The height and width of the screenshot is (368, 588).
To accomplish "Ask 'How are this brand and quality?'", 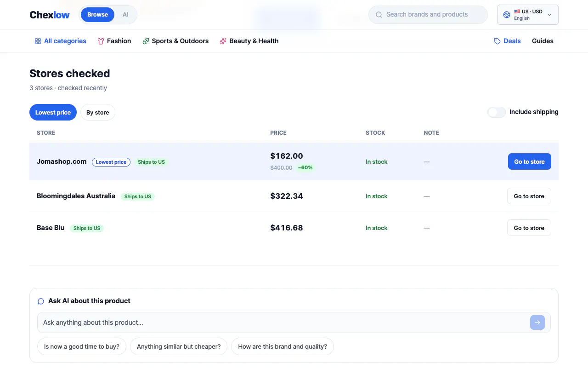I will pos(283,347).
